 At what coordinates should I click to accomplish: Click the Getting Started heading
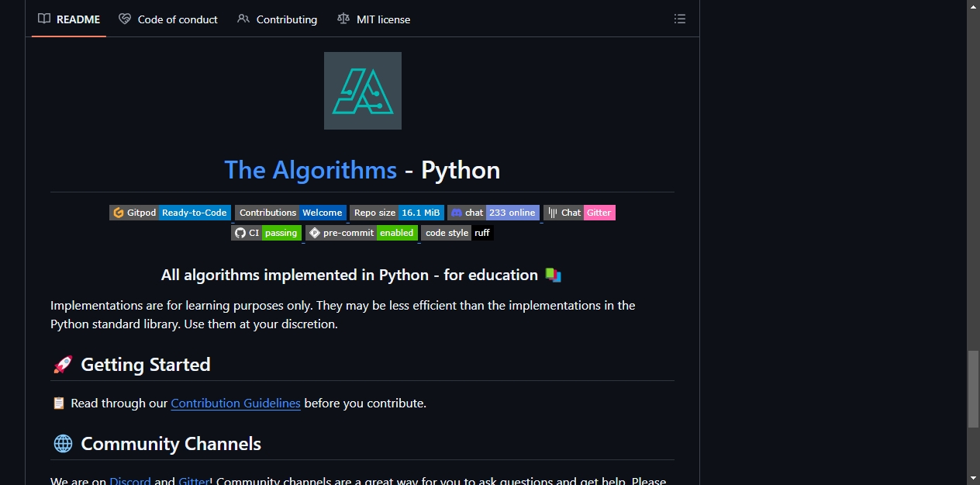pyautogui.click(x=146, y=365)
